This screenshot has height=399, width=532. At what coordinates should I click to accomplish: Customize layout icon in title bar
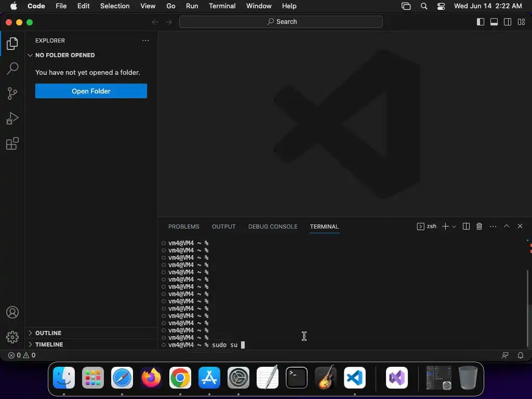pyautogui.click(x=521, y=22)
